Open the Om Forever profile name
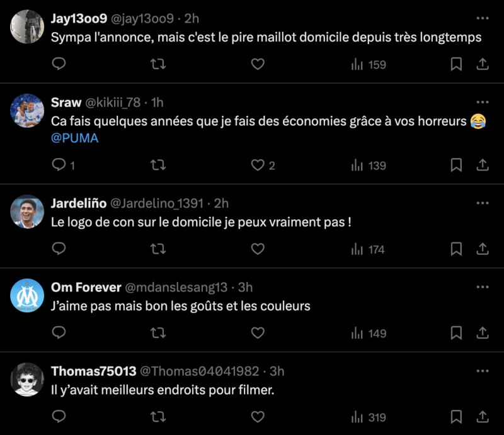504x435 pixels. point(86,287)
